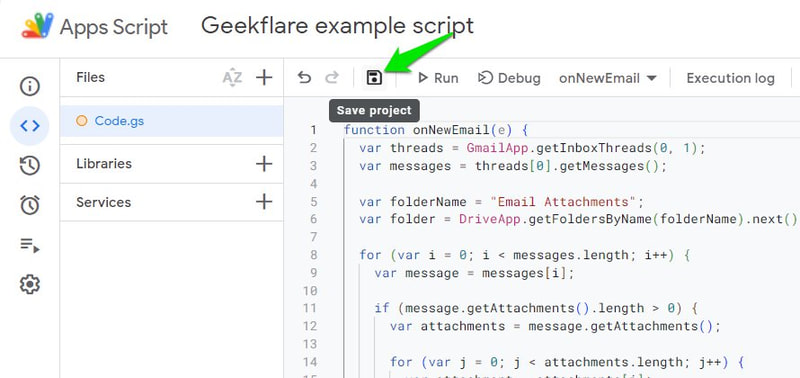Viewport: 800px width, 378px height.
Task: Save project with floppy disk icon
Action: click(374, 78)
